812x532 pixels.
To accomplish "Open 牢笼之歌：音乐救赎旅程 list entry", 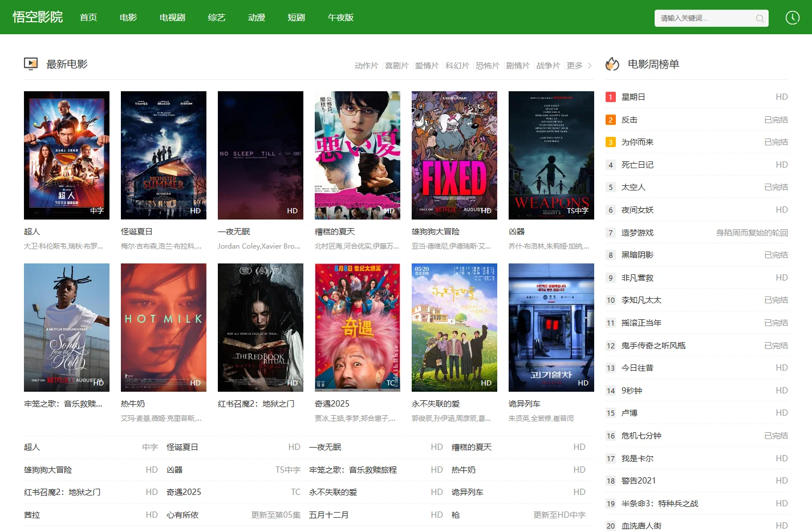I will coord(376,470).
